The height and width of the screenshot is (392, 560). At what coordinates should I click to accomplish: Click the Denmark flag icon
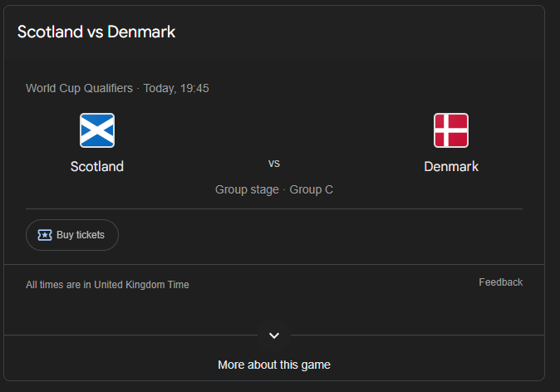pyautogui.click(x=451, y=130)
